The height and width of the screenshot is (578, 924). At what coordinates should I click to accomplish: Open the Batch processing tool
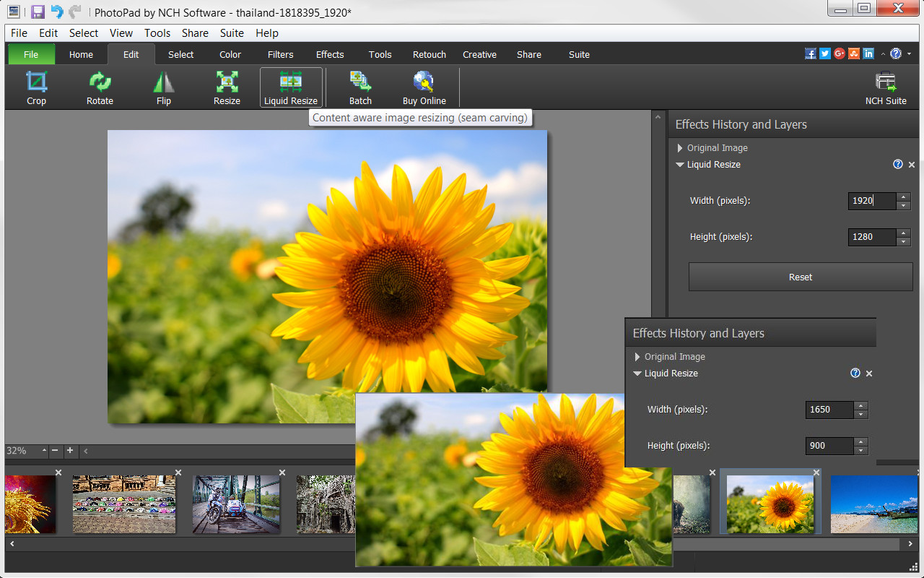tap(360, 87)
